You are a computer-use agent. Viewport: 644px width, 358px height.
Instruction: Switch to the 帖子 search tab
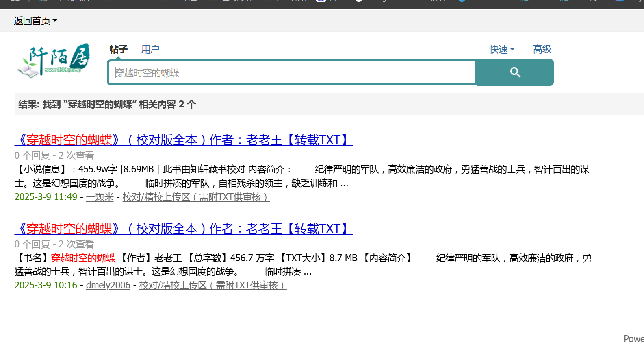tap(118, 50)
